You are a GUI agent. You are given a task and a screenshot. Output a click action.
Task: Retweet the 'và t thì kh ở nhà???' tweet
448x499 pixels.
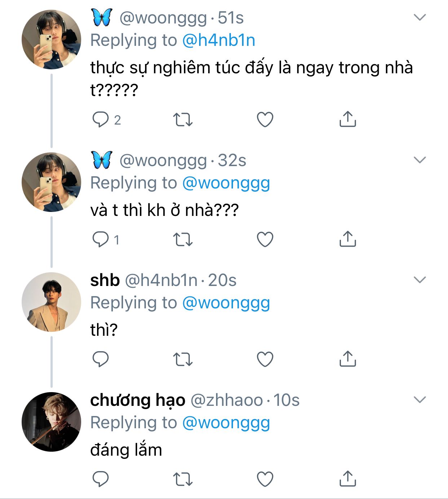pyautogui.click(x=183, y=239)
